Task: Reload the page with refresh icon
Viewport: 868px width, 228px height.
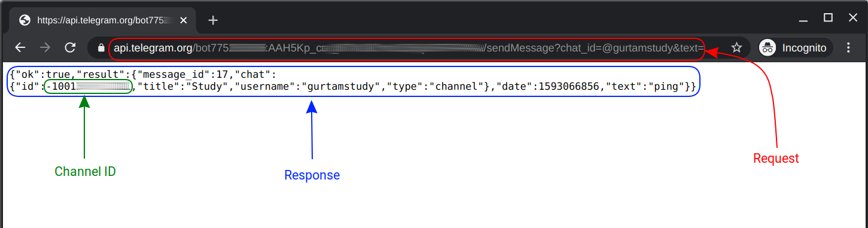Action: tap(70, 48)
